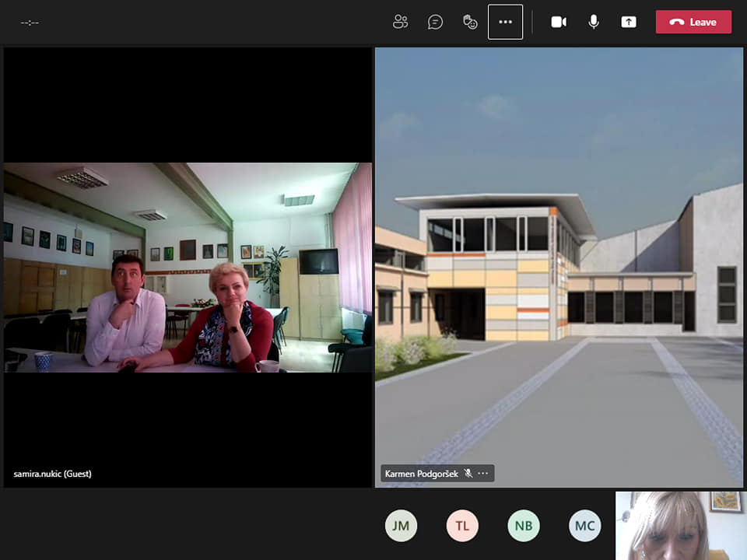
Task: Click the samira.nukic (Guest) name label
Action: pyautogui.click(x=53, y=474)
